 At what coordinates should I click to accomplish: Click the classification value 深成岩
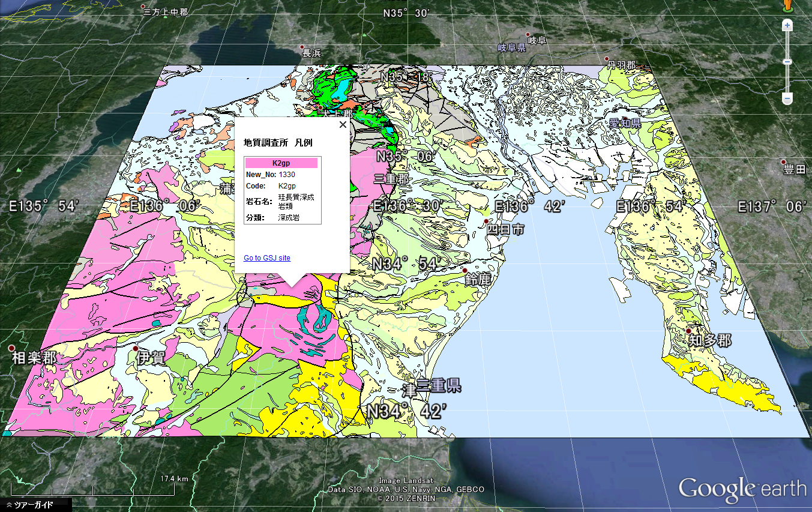289,218
